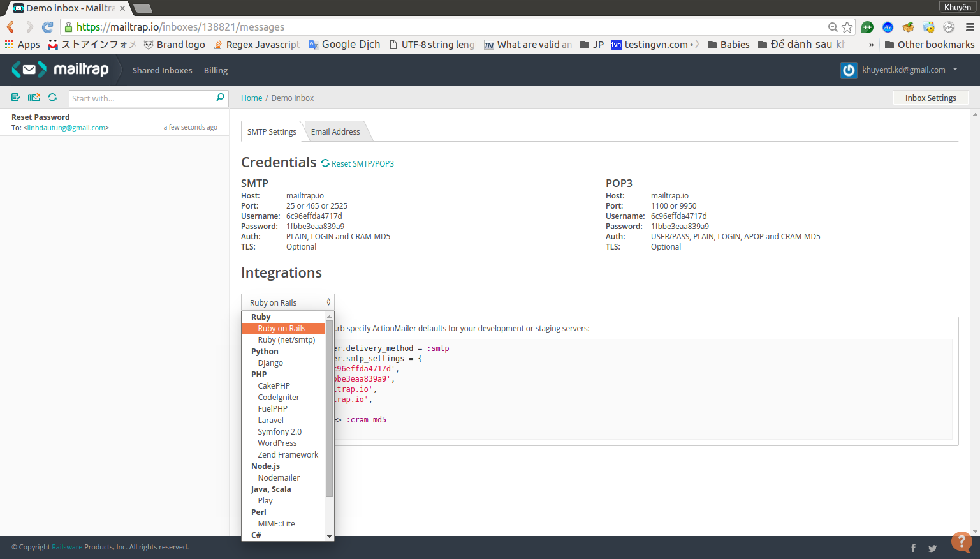Switch to the SMTP Settings tab
Image resolution: width=980 pixels, height=559 pixels.
coord(272,131)
